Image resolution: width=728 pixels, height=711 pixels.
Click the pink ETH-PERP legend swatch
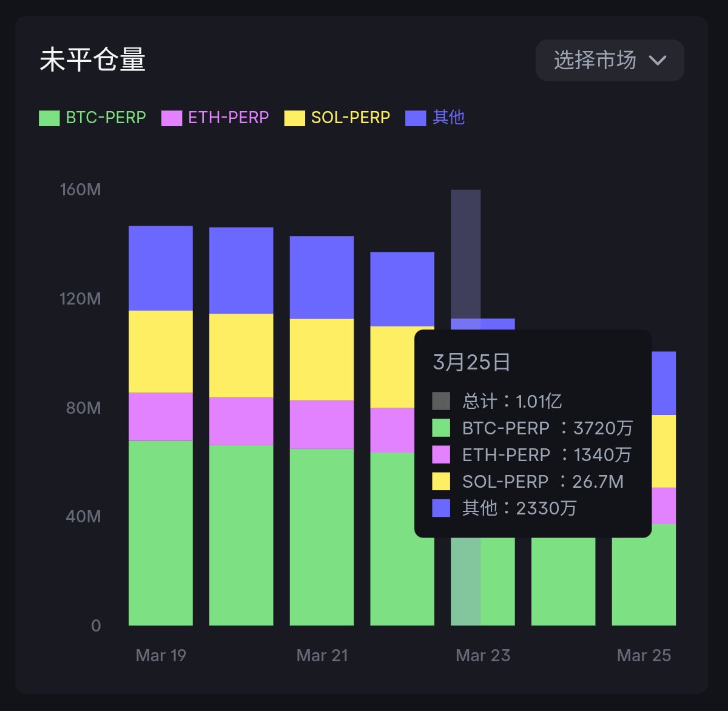pyautogui.click(x=172, y=118)
